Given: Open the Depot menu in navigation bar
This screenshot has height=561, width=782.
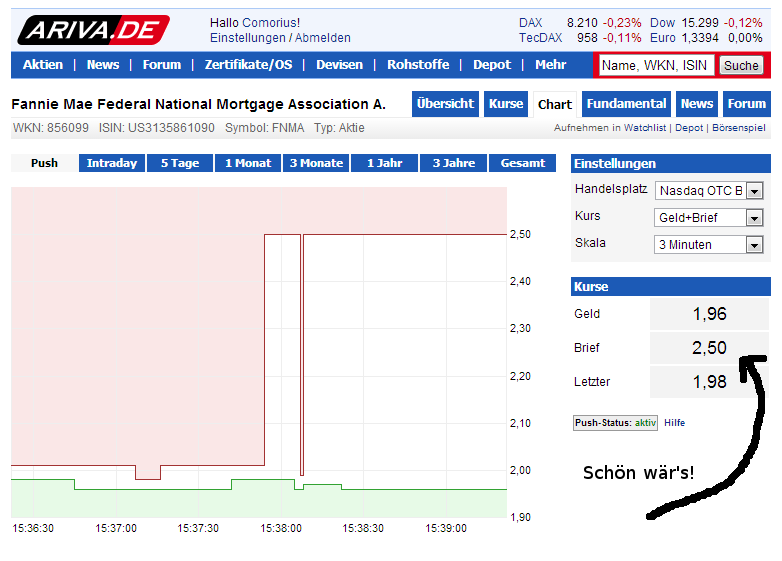Looking at the screenshot, I should 492,65.
